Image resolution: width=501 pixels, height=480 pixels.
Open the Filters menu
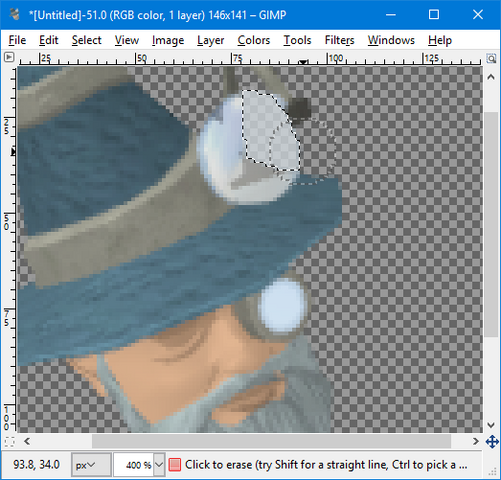[339, 40]
